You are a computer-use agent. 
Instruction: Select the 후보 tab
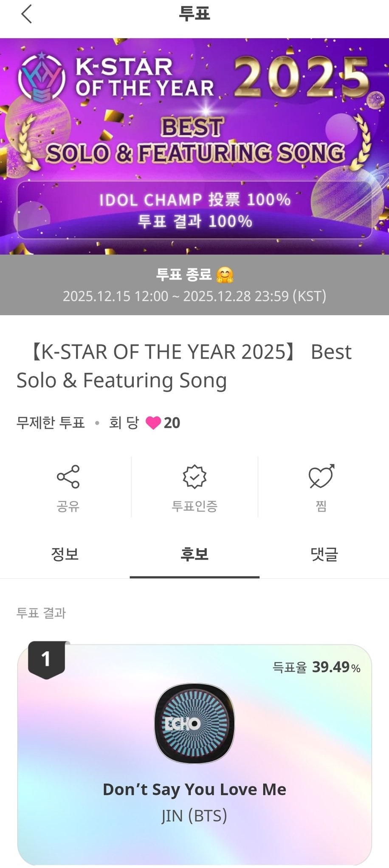click(x=194, y=554)
